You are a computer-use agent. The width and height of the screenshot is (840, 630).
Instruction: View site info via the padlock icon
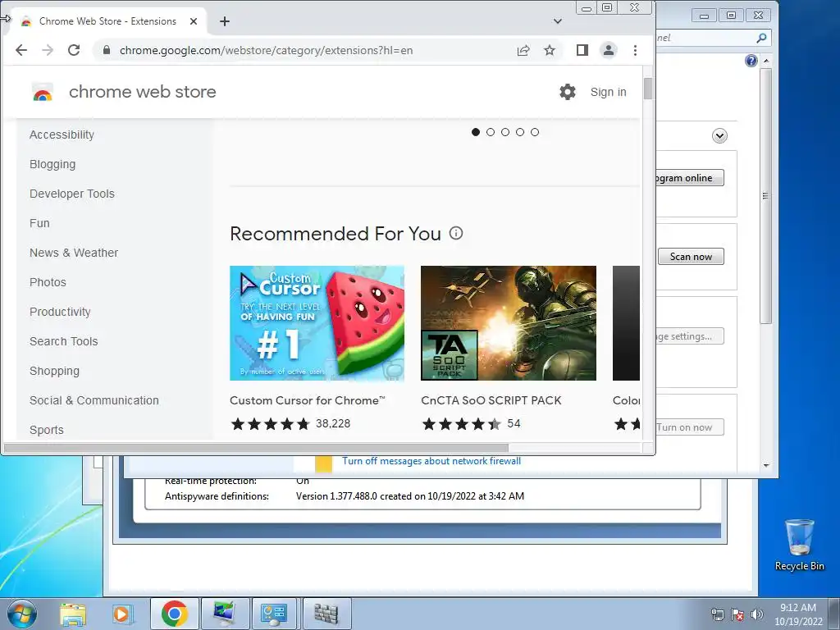pos(107,50)
